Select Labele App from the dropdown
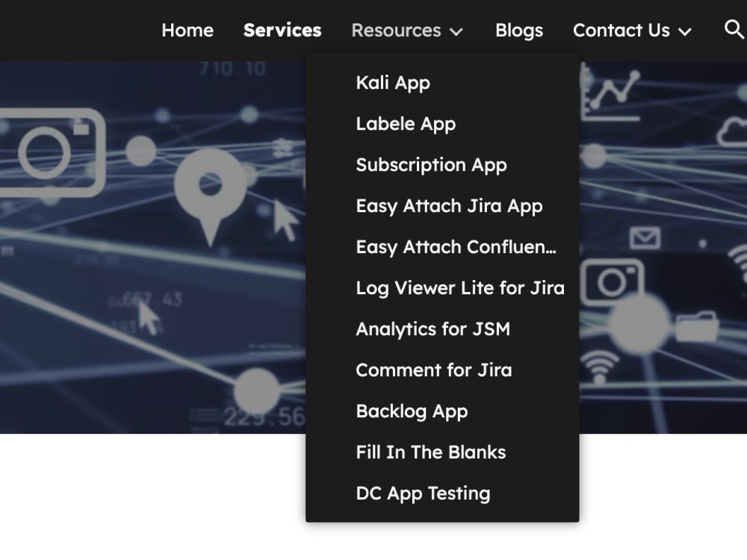Image resolution: width=747 pixels, height=560 pixels. 406,124
